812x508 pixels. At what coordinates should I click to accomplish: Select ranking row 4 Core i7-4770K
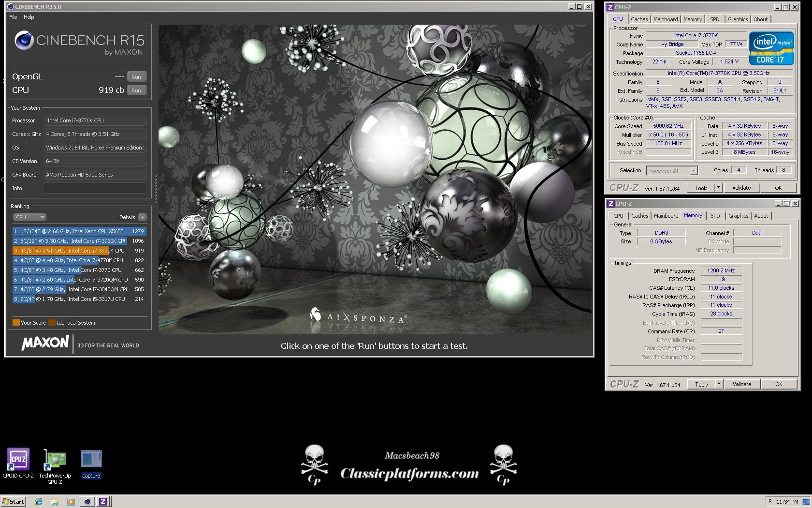79,260
